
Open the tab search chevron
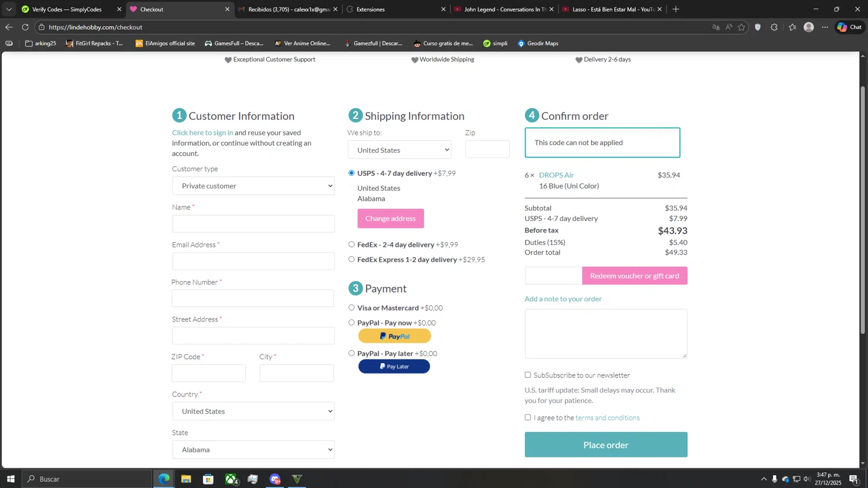coord(9,9)
